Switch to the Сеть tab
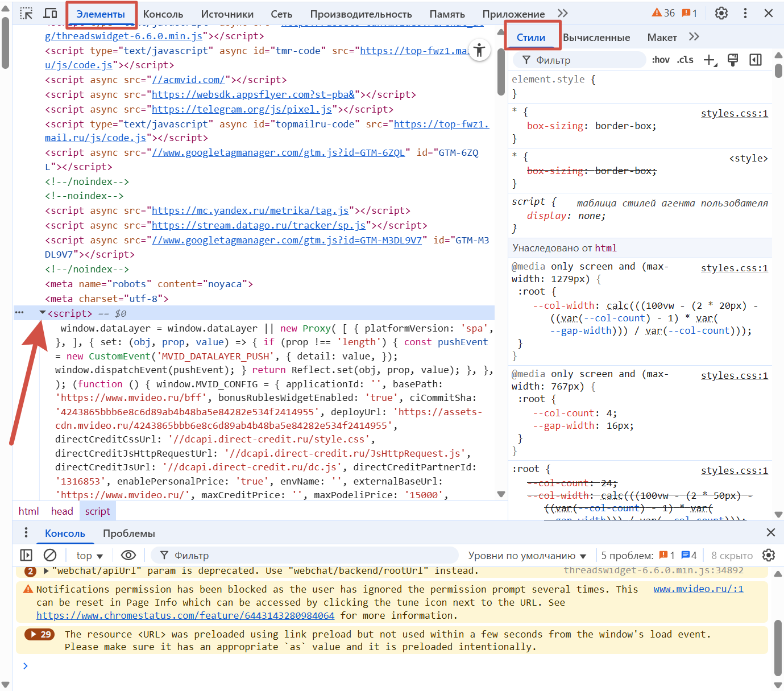784x691 pixels. (x=281, y=14)
